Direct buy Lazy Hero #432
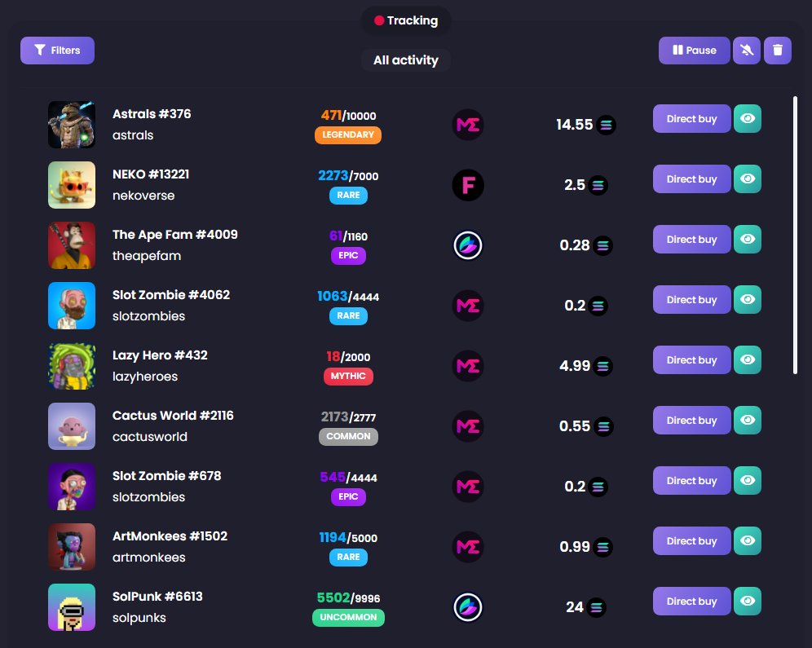Viewport: 812px width, 648px height. [691, 359]
